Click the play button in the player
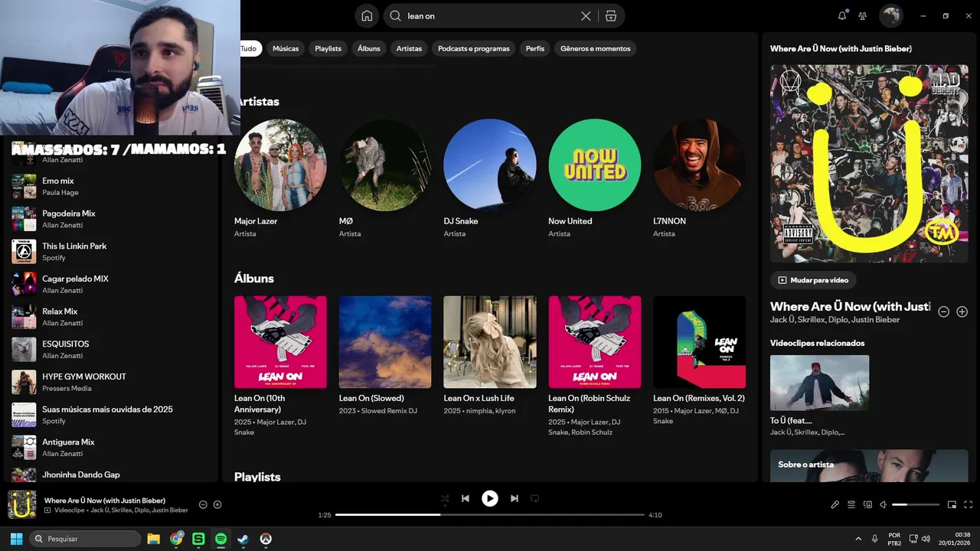 [490, 498]
